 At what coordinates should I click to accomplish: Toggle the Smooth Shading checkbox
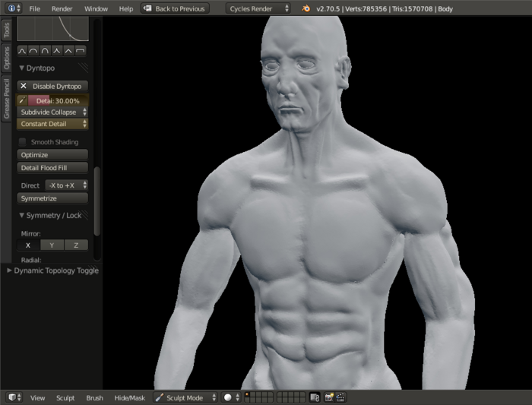23,142
